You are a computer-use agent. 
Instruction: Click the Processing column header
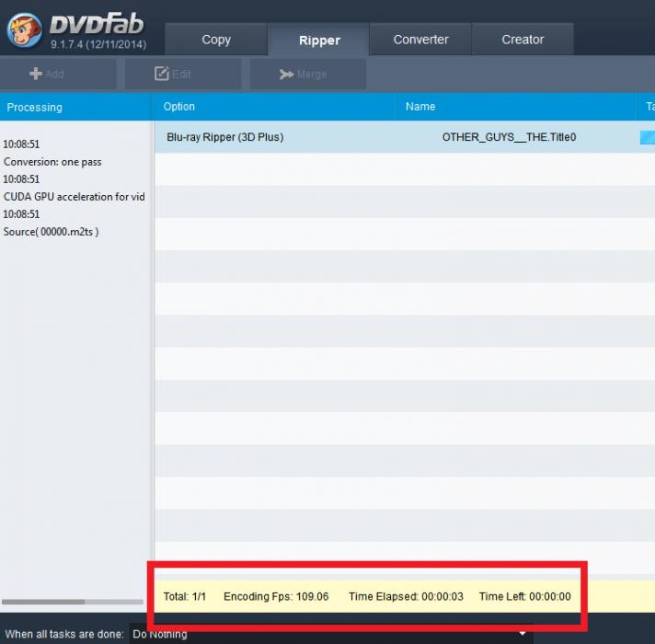35,108
